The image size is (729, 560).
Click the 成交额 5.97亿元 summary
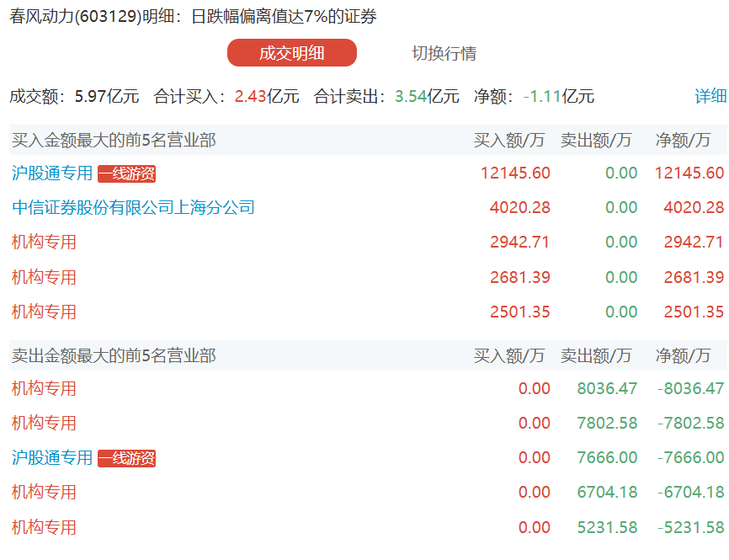coord(74,96)
